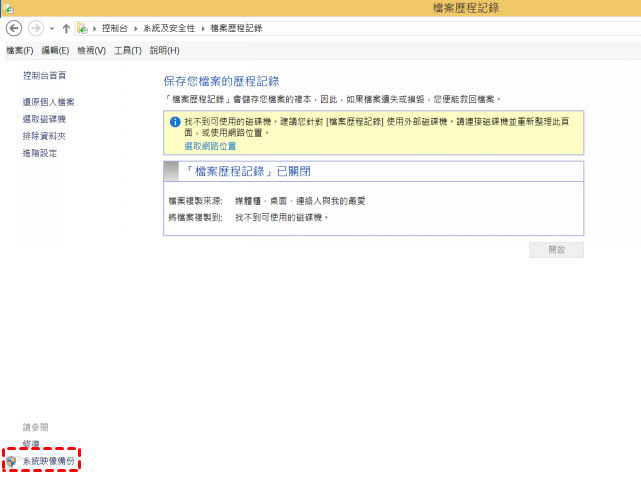
Task: Select the 保存您檔案的歷程記錄 heading
Action: [222, 81]
